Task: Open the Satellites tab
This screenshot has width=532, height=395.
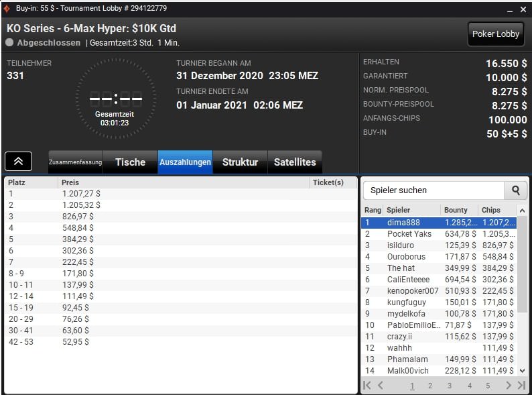Action: click(x=295, y=162)
